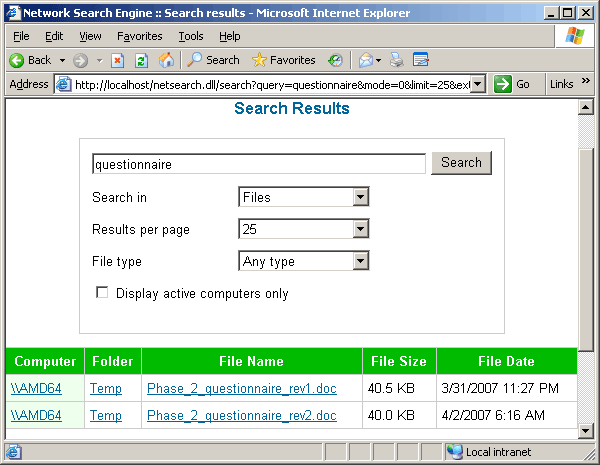
Task: Click into the questionnaire search text field
Action: (x=258, y=164)
